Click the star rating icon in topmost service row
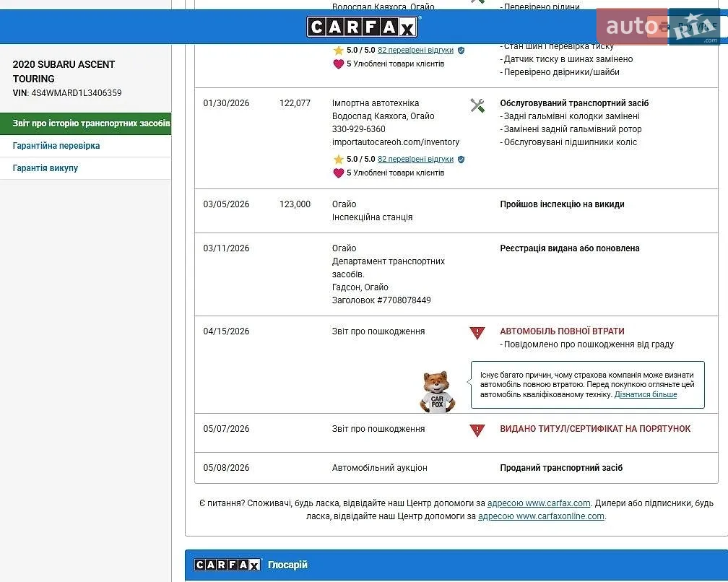 pyautogui.click(x=339, y=50)
